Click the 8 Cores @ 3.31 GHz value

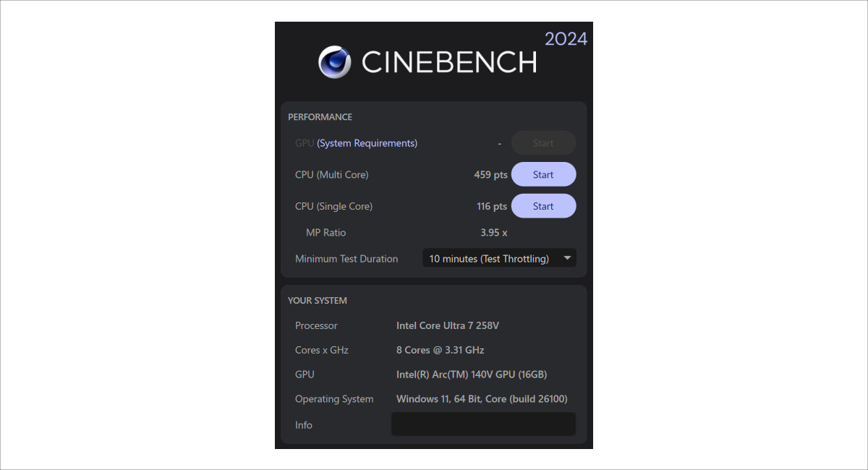pyautogui.click(x=441, y=350)
